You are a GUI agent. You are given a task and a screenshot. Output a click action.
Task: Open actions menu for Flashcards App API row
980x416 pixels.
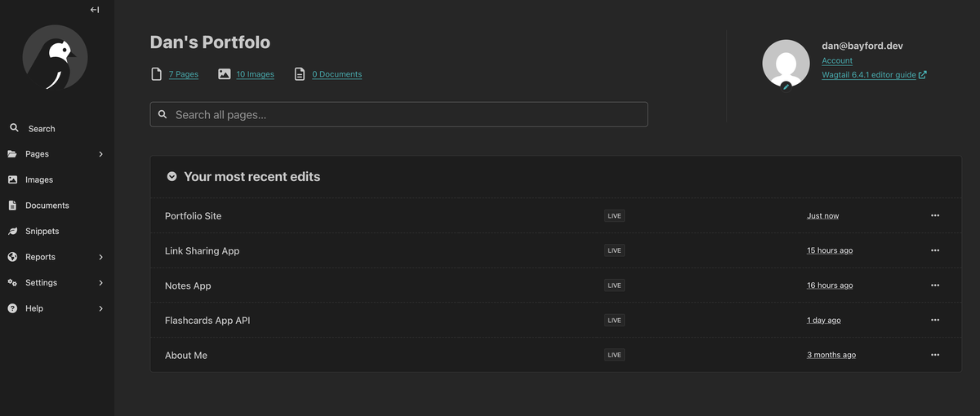tap(935, 320)
